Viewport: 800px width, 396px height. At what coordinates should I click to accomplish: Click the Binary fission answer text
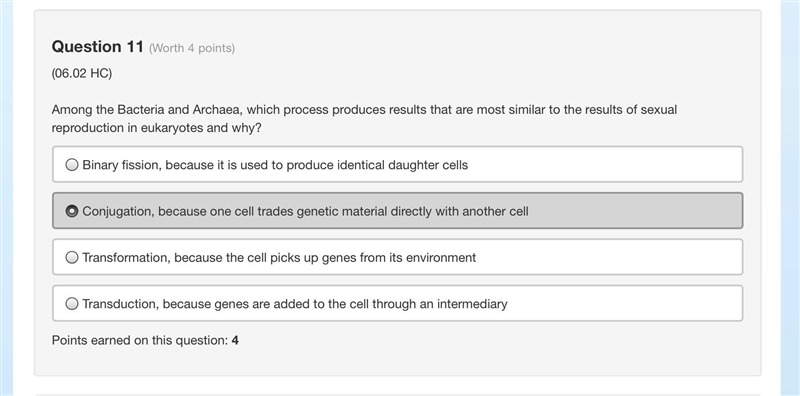[x=275, y=165]
